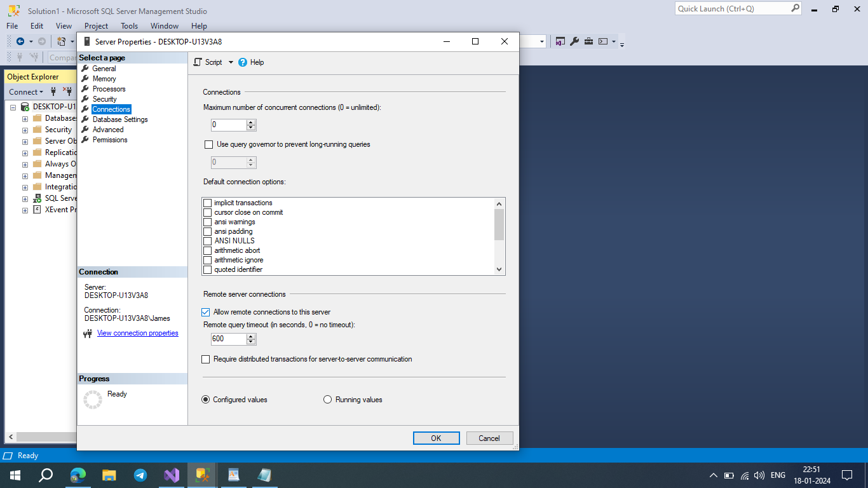Image resolution: width=868 pixels, height=488 pixels.
Task: Open the Edit menu
Action: click(x=37, y=26)
